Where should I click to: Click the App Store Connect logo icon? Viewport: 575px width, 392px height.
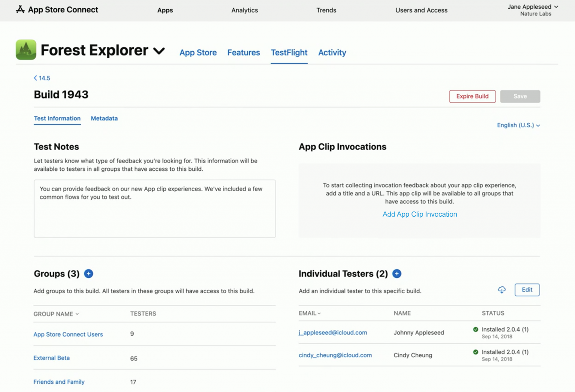pos(20,9)
